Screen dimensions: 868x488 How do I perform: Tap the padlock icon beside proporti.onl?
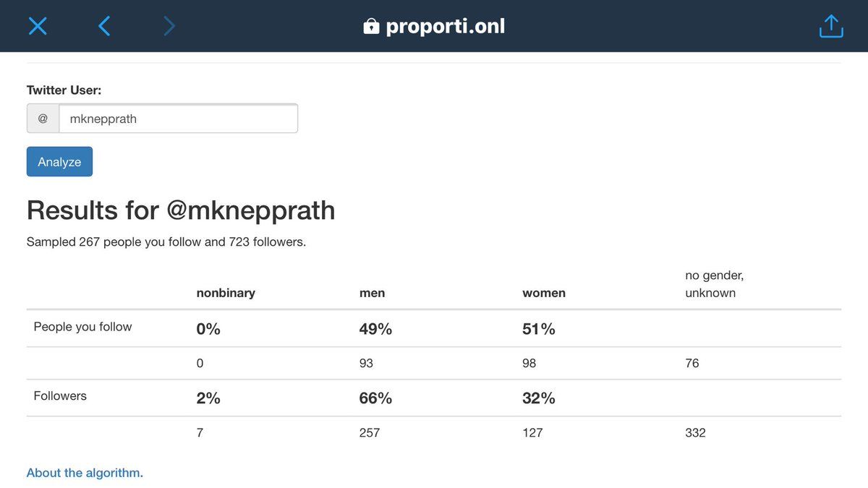click(x=371, y=27)
